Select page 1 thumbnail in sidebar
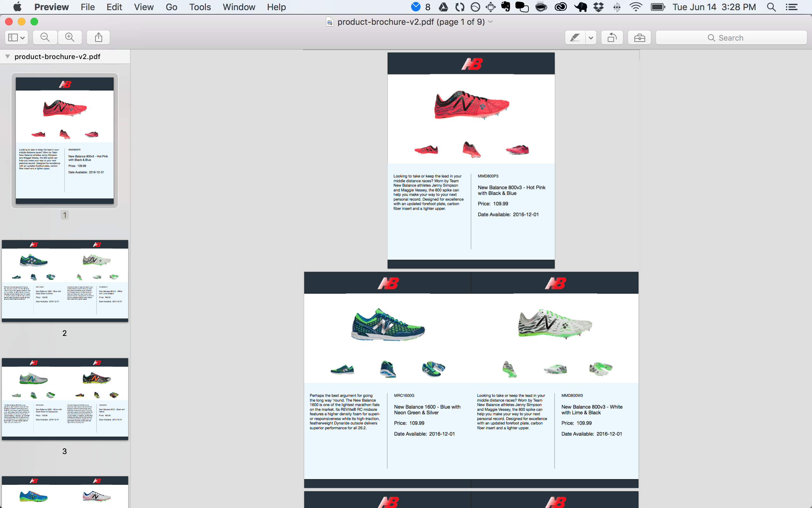This screenshot has width=812, height=508. click(65, 140)
